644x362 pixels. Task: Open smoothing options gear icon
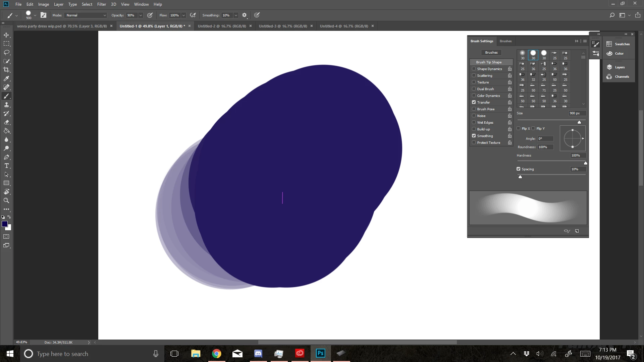(x=244, y=15)
